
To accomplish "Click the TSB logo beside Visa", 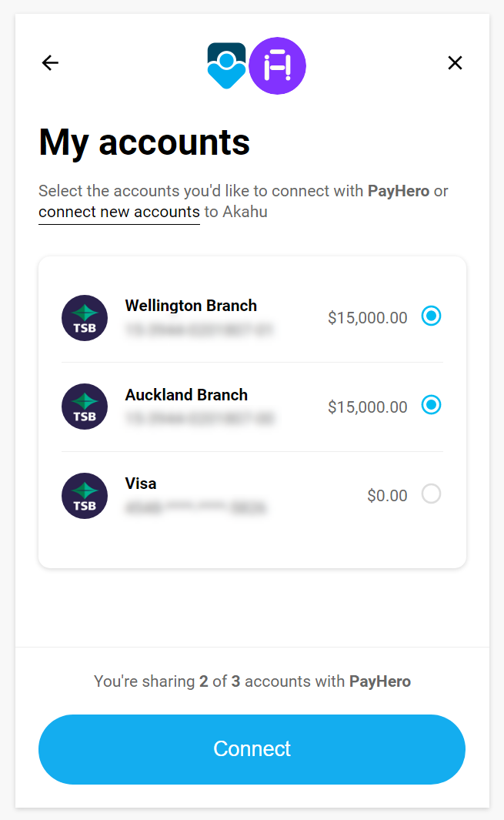I will coord(85,496).
